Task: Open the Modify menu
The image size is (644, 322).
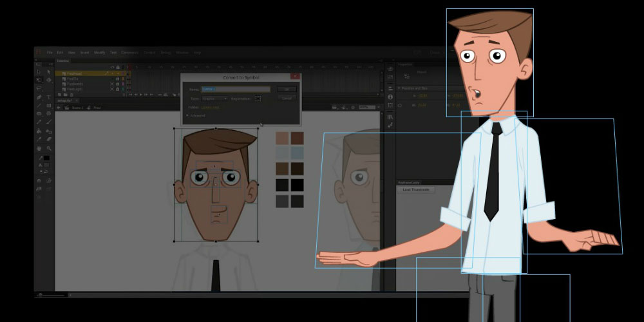Action: point(99,53)
